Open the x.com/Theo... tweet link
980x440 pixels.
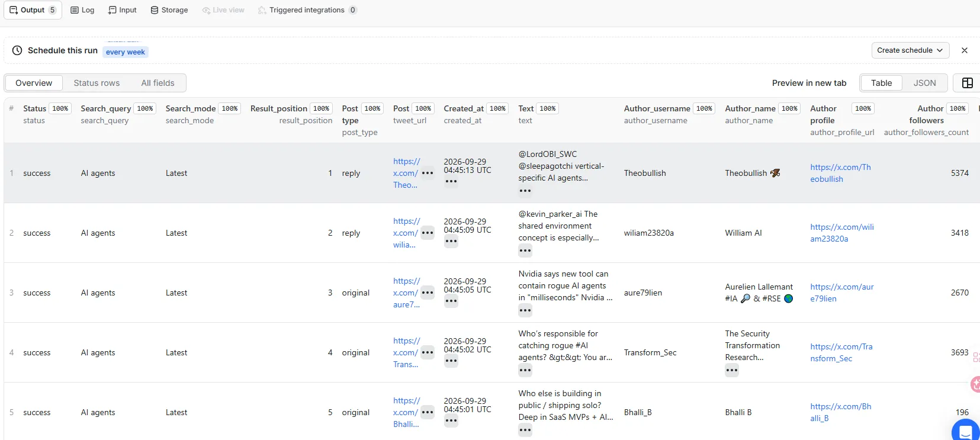point(406,173)
